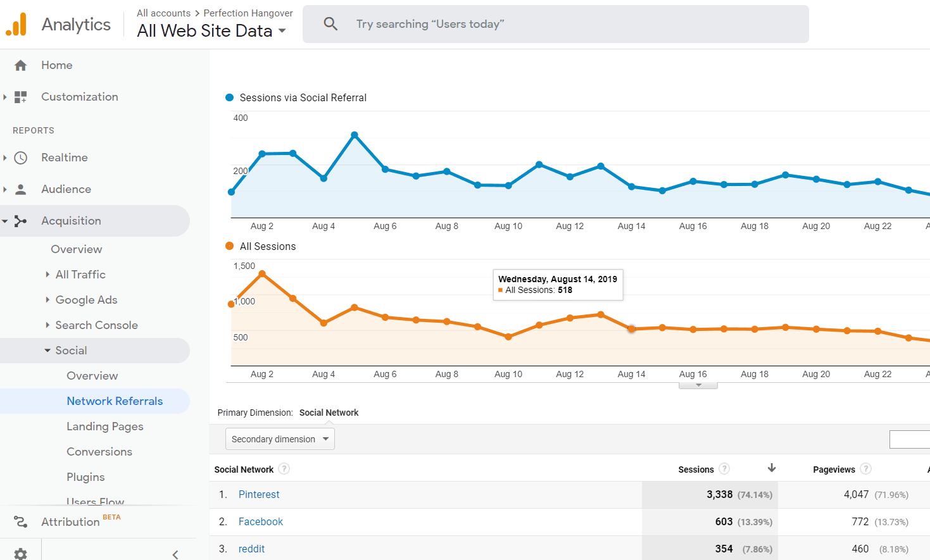Click the Pageviews column header
The width and height of the screenshot is (930, 560).
[x=834, y=470]
